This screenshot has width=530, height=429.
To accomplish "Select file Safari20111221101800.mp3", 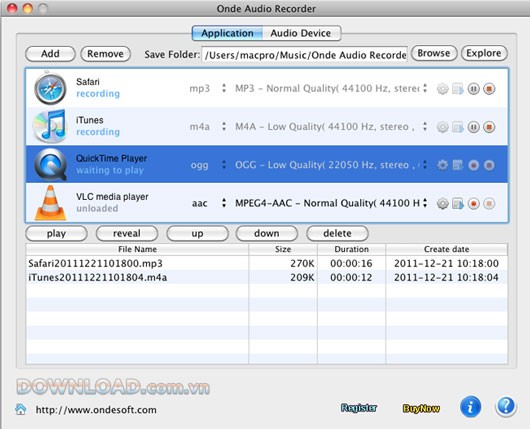I will [x=96, y=263].
